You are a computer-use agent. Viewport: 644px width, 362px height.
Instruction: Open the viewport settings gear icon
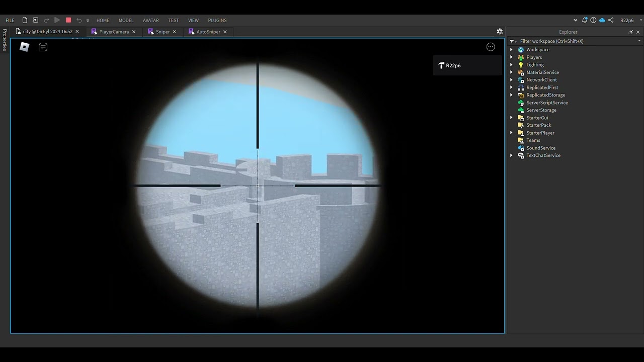tap(500, 31)
